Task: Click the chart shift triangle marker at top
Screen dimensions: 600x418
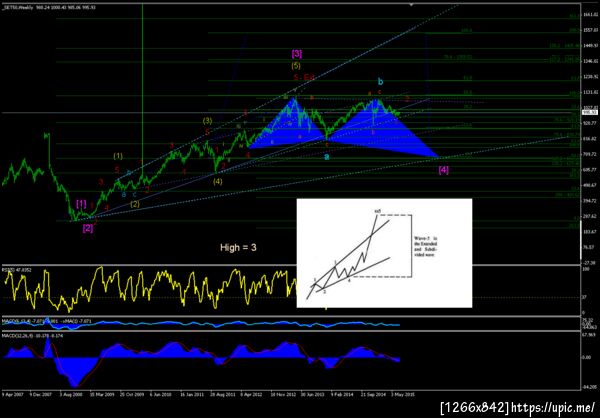Action: (x=412, y=5)
